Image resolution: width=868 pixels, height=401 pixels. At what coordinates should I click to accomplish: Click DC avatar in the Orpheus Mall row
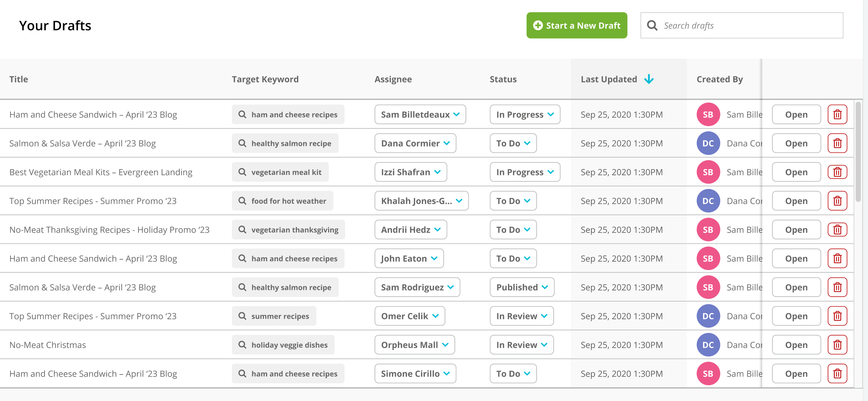[708, 345]
